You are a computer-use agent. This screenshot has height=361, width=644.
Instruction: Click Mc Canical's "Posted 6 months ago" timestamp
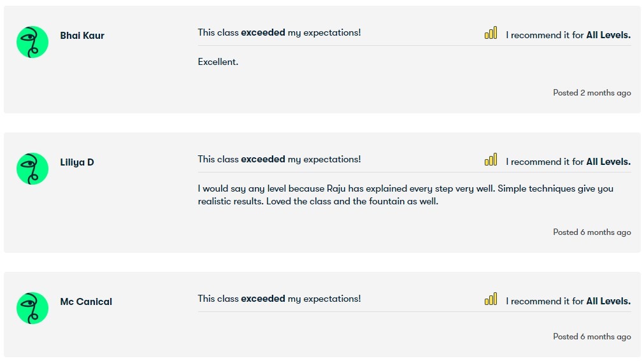pos(592,337)
